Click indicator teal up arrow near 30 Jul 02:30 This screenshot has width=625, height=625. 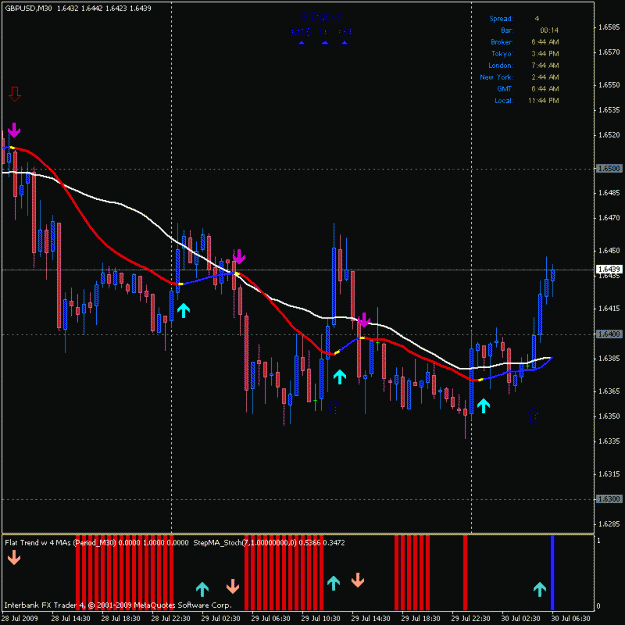coord(540,589)
